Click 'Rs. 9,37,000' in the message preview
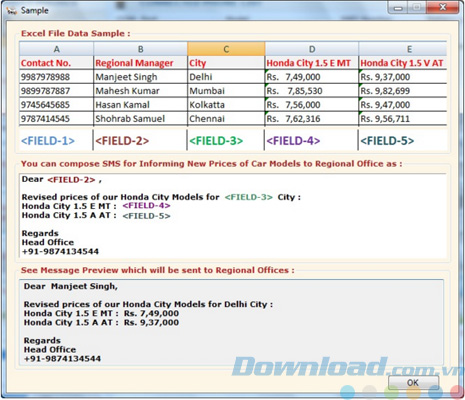The width and height of the screenshot is (465, 400). pyautogui.click(x=152, y=322)
